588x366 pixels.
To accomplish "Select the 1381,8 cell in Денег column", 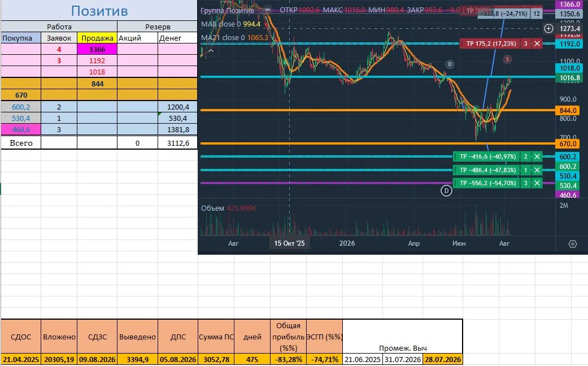I will (178, 129).
